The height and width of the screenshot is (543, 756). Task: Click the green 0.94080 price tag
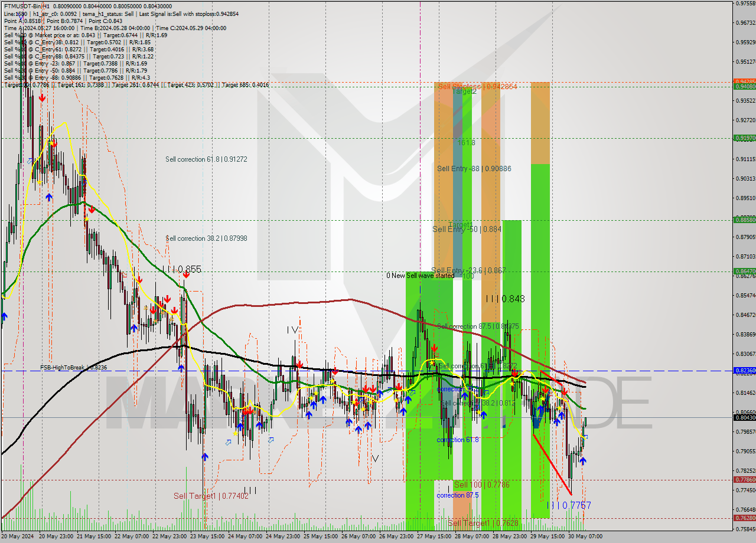pos(744,87)
